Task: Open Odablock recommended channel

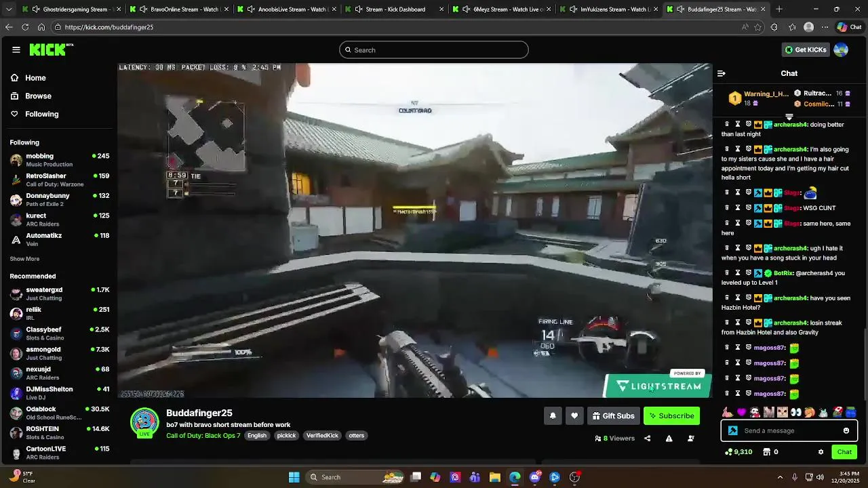Action: (60, 413)
